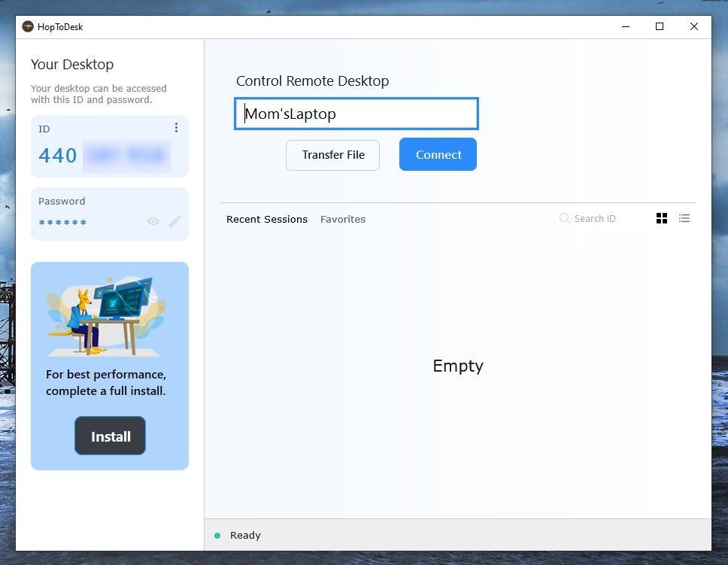Click the green Ready status dot
This screenshot has width=728, height=565.
218,535
